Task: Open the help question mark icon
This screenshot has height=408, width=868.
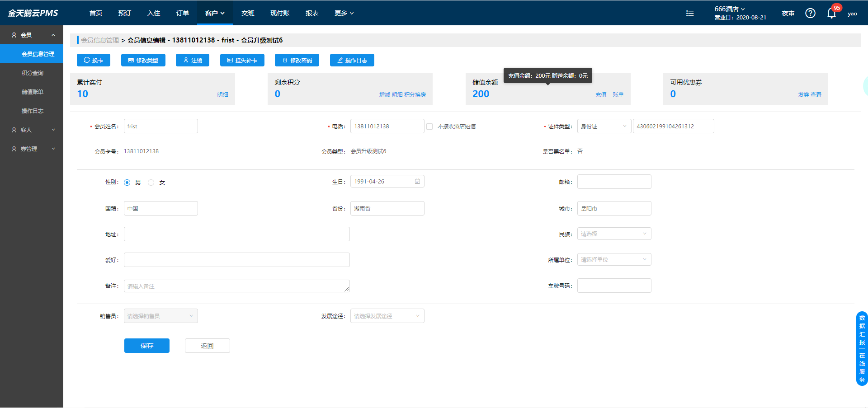Action: pyautogui.click(x=810, y=13)
